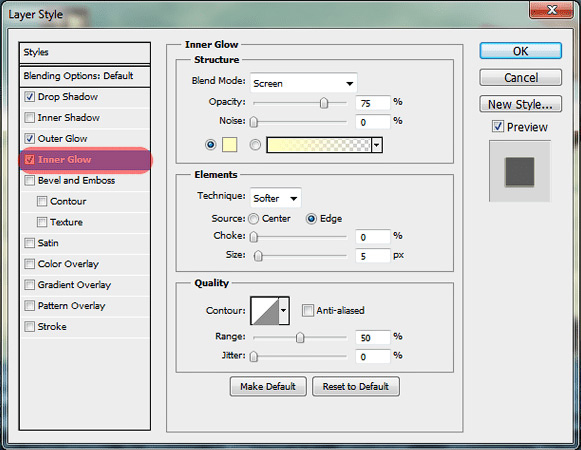Toggle the Inner Glow checkbox

coord(29,159)
